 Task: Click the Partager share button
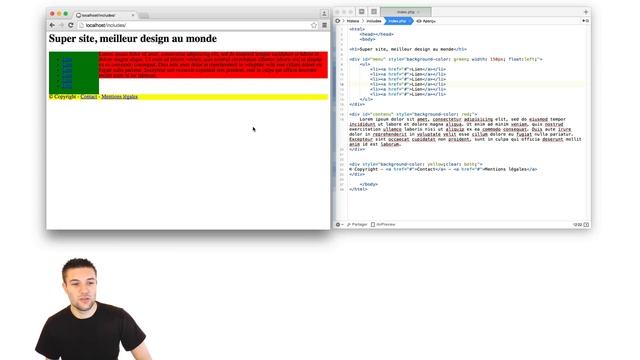(x=357, y=224)
